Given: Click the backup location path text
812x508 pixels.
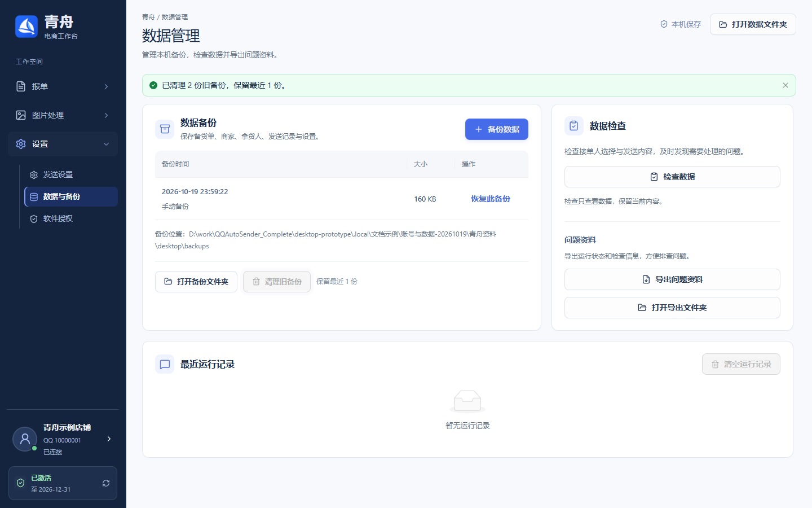Looking at the screenshot, I should (x=326, y=240).
